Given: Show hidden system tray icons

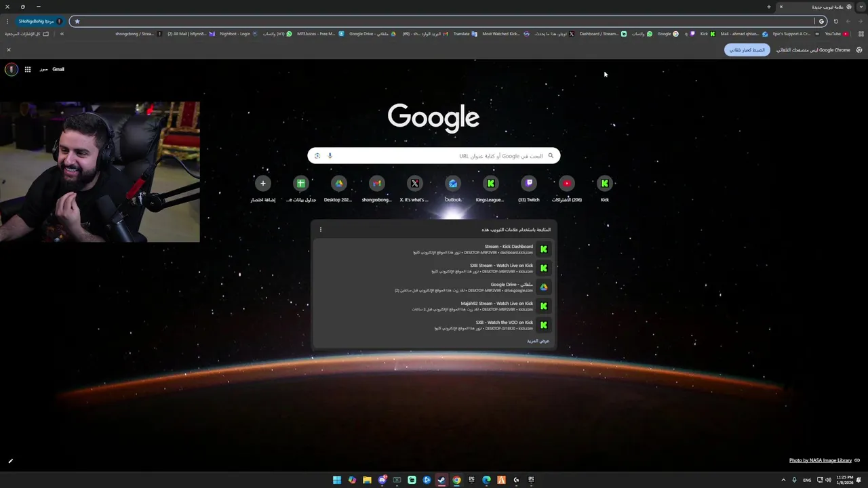Looking at the screenshot, I should [783, 480].
